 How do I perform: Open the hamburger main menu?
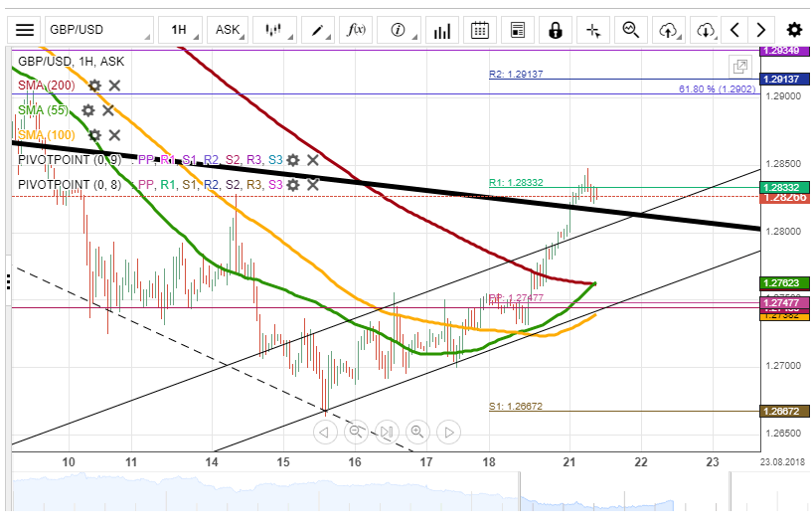(25, 30)
